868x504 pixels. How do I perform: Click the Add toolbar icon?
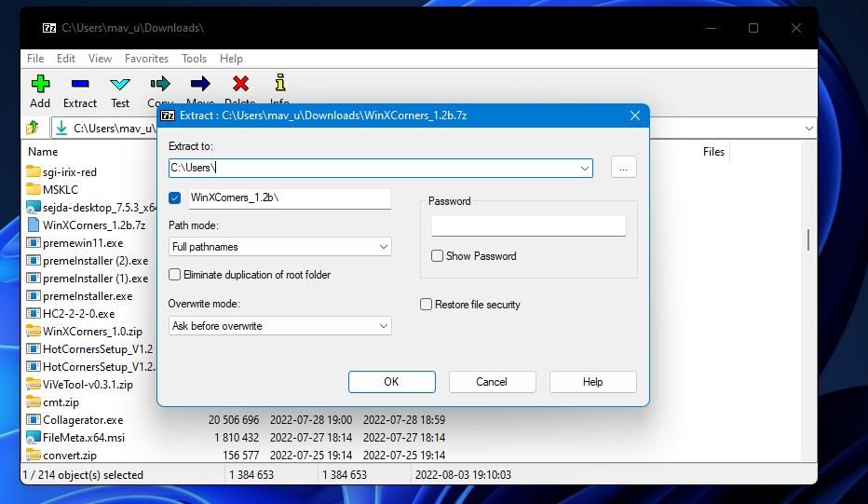40,84
